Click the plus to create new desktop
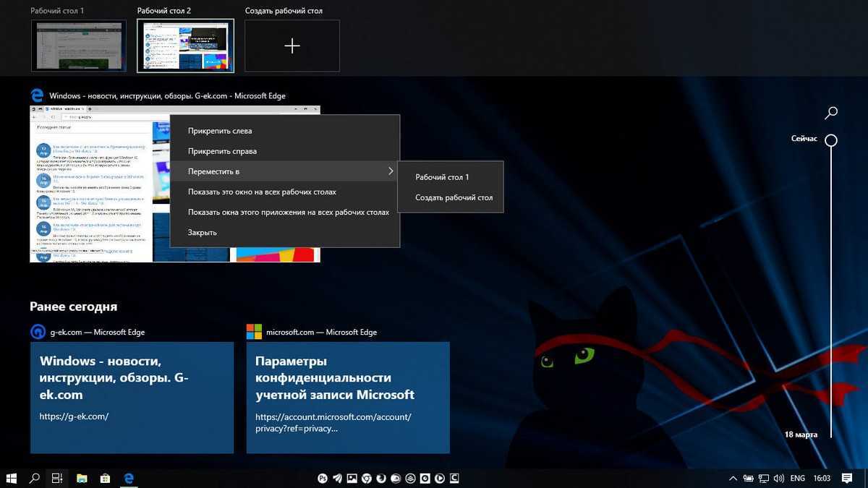 point(292,46)
